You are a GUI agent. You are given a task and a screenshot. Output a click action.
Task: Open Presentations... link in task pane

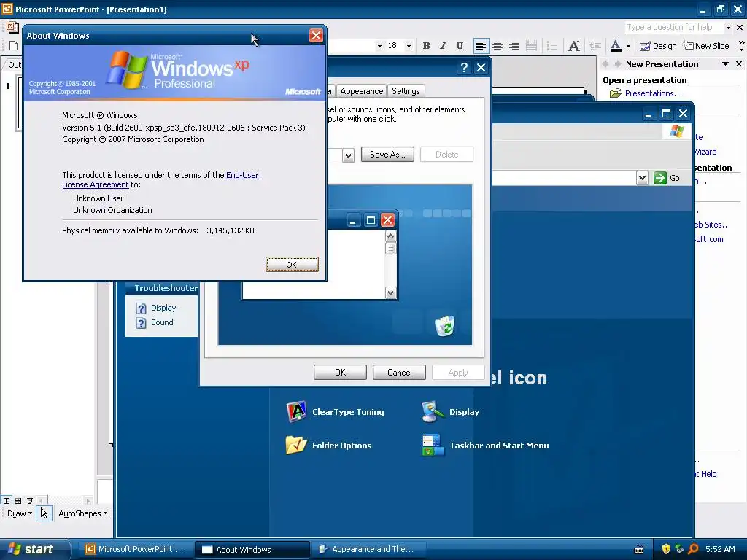pyautogui.click(x=653, y=93)
